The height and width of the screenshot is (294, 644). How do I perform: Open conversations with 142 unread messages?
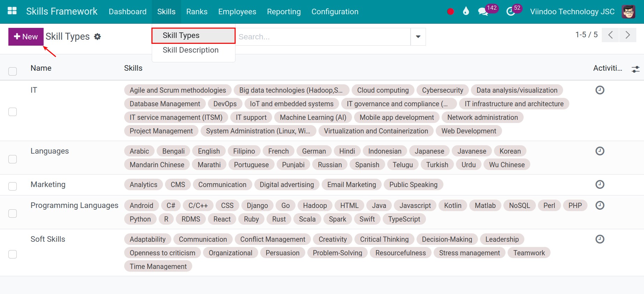(483, 11)
